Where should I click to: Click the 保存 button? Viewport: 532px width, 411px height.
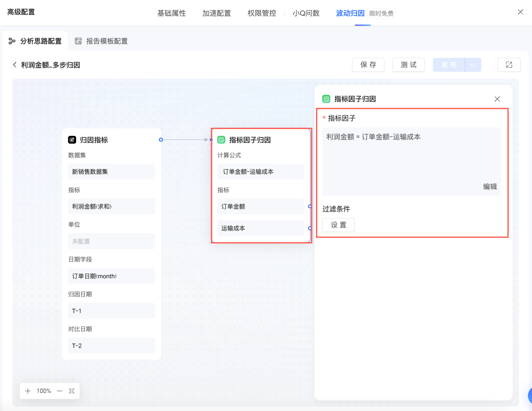coord(368,65)
